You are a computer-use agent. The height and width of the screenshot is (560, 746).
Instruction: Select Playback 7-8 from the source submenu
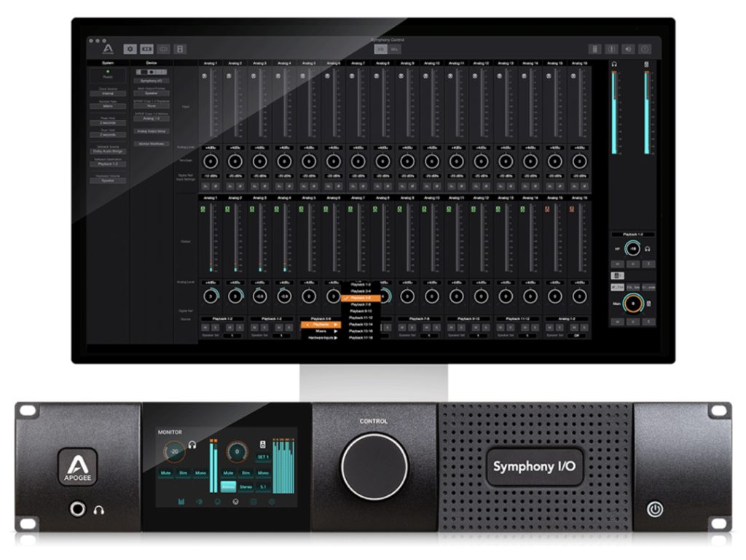pos(360,304)
